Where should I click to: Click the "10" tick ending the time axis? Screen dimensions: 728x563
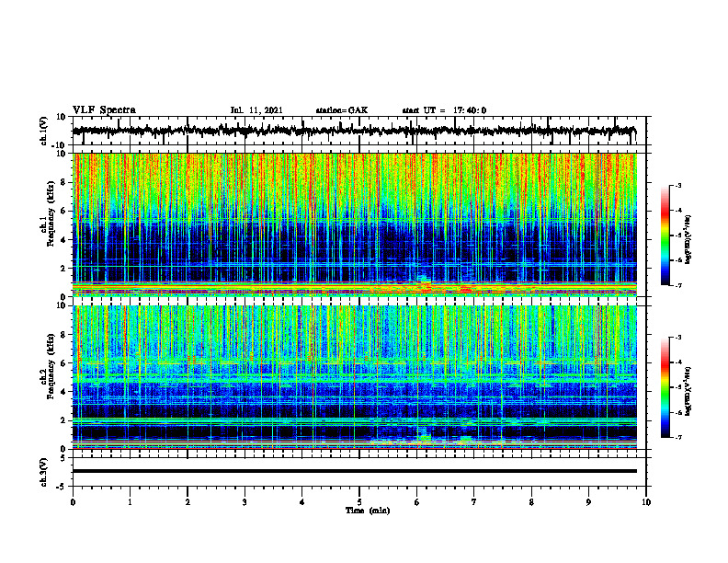pos(646,502)
